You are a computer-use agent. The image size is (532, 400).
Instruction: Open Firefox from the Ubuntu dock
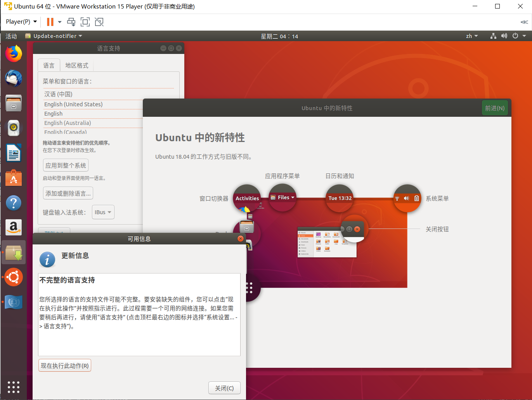(14, 54)
